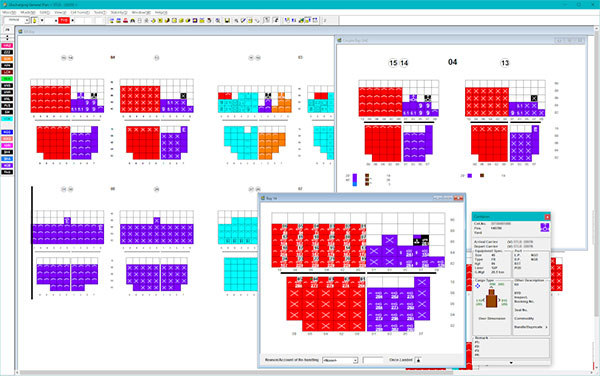Image resolution: width=600 pixels, height=376 pixels.
Task: Click the magnifier zoom icon in toolbar
Action: tap(218, 21)
